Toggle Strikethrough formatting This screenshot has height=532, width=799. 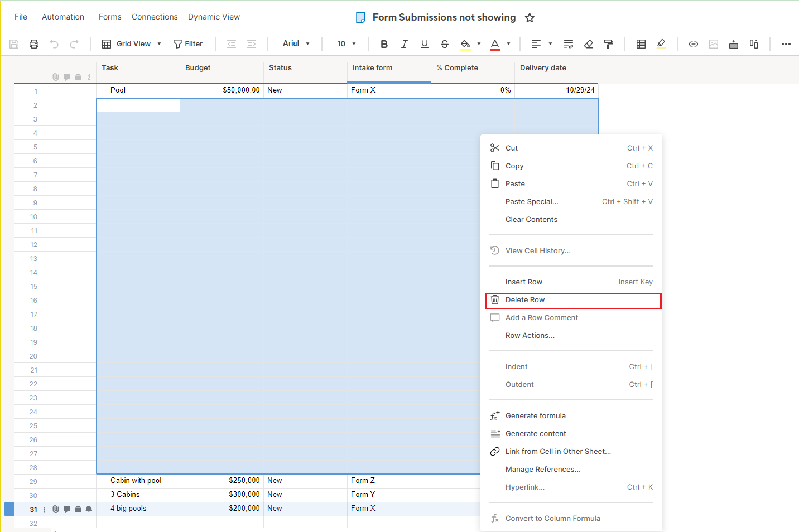[x=445, y=44]
